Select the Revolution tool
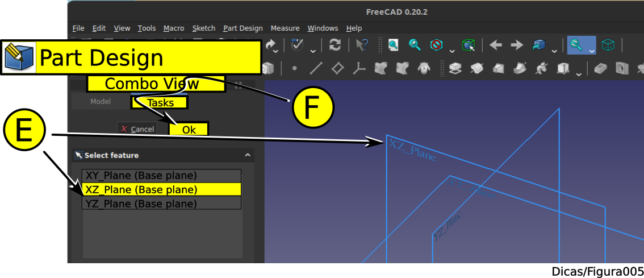Image resolution: width=644 pixels, height=278 pixels. 476,68
